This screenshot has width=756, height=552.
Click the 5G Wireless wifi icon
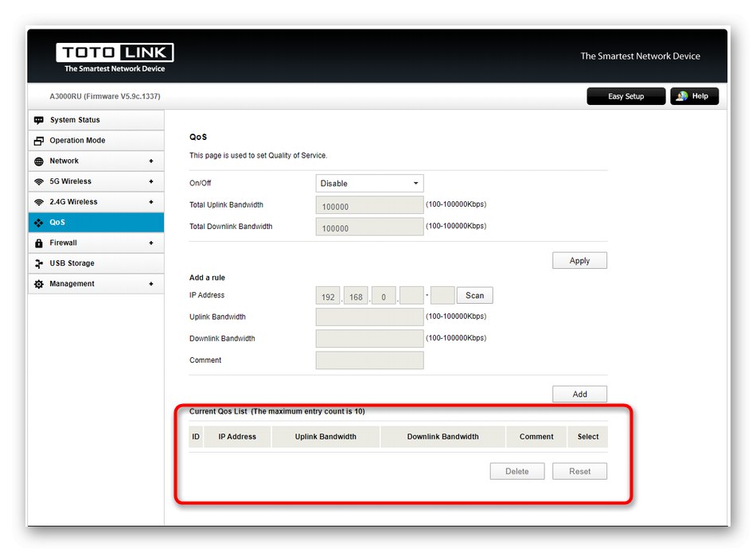(38, 182)
